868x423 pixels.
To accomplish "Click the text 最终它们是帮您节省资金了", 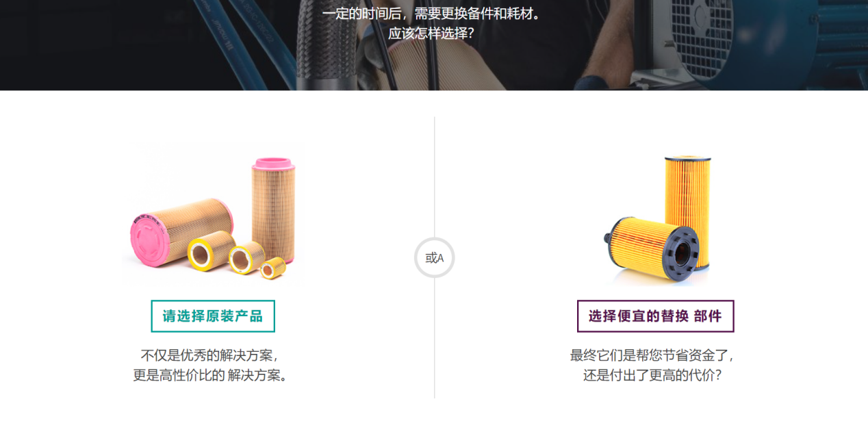I will tap(652, 355).
